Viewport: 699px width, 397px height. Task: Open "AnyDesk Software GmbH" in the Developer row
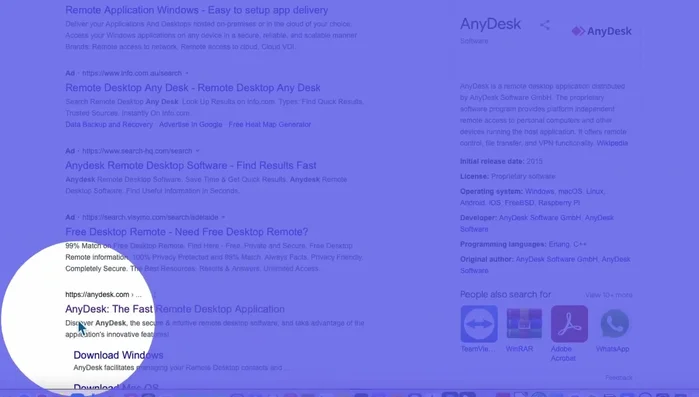540,218
